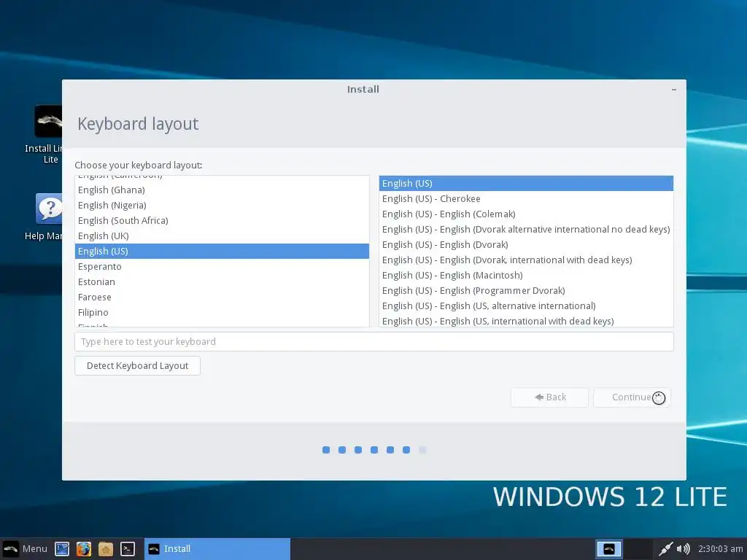The width and height of the screenshot is (747, 560).
Task: Choose Esperanto keyboard layout
Action: tap(222, 267)
